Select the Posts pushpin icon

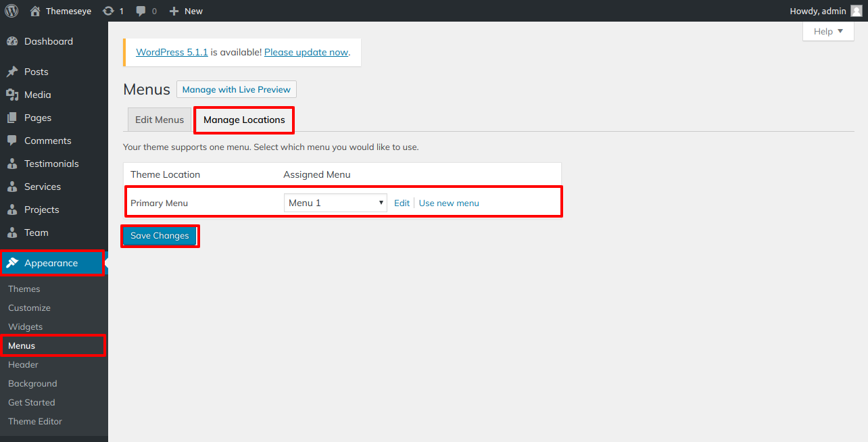tap(12, 72)
